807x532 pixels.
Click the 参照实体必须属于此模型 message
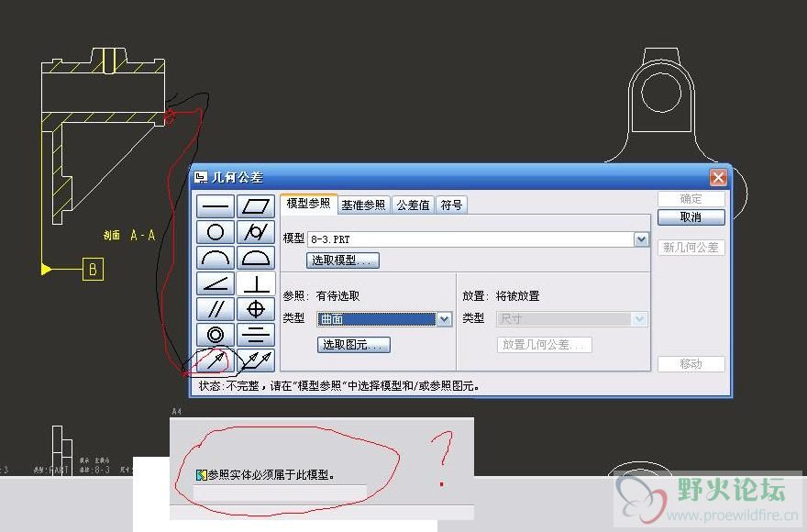click(271, 475)
